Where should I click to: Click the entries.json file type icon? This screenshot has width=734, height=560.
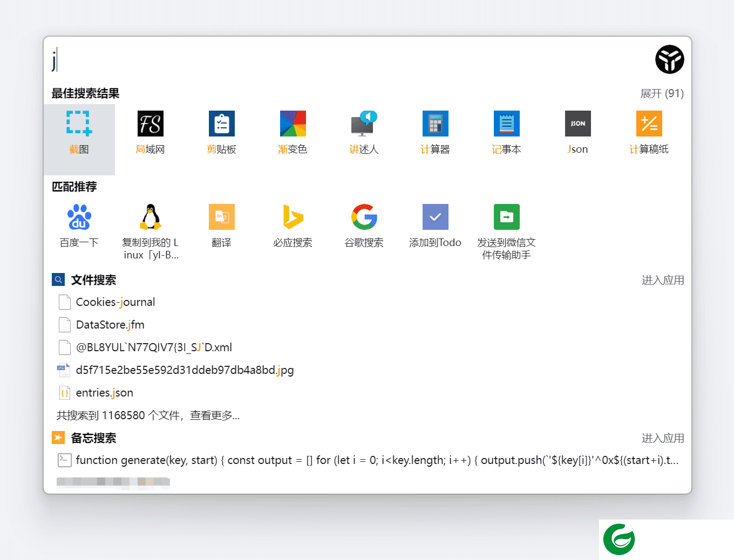(64, 393)
